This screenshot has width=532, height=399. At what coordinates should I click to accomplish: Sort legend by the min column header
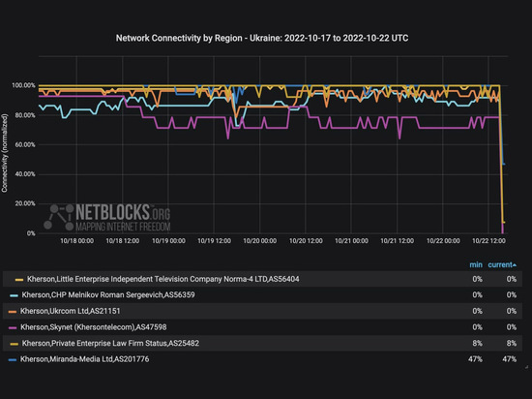[x=476, y=264]
